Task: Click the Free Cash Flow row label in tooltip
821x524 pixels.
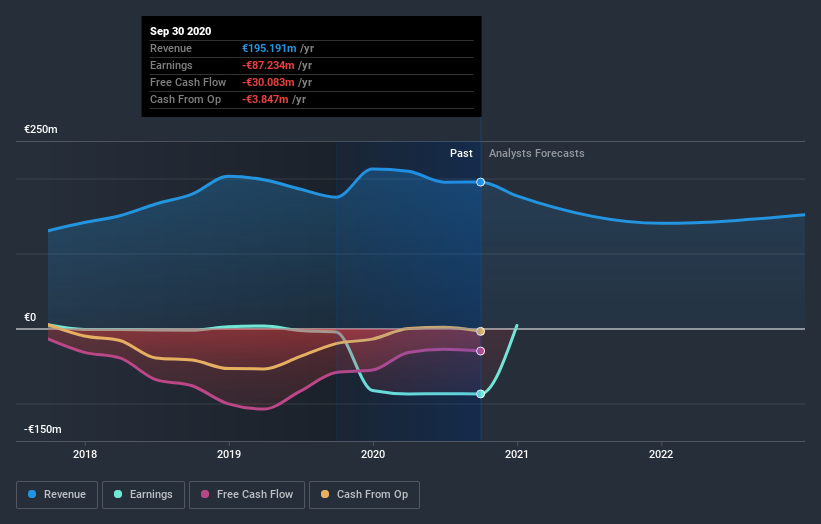Action: (188, 82)
